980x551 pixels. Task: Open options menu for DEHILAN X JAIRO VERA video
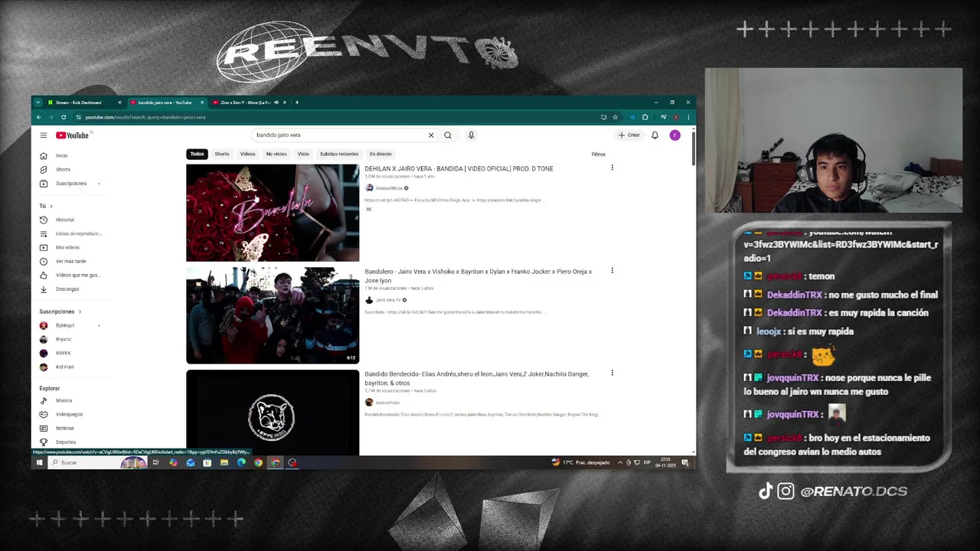612,168
